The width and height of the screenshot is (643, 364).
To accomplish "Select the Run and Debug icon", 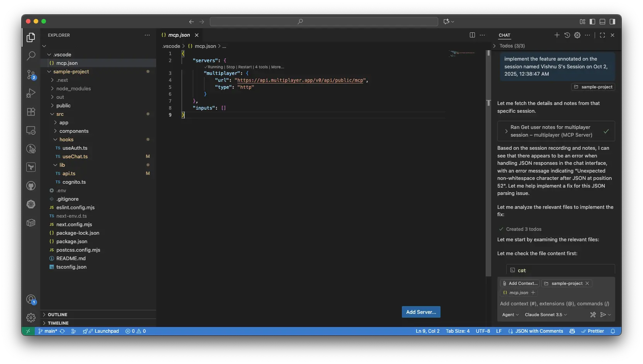I will 31,93.
